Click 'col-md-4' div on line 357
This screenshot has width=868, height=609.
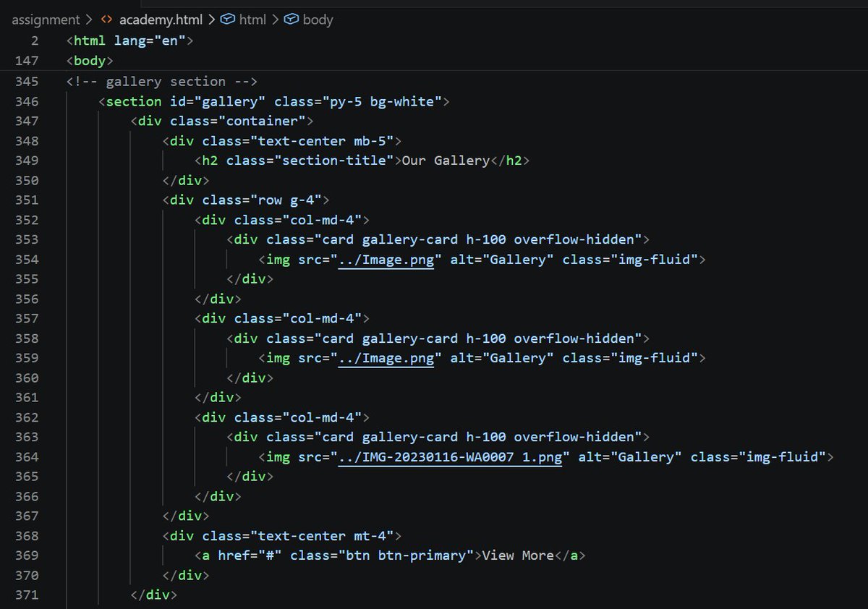(282, 318)
